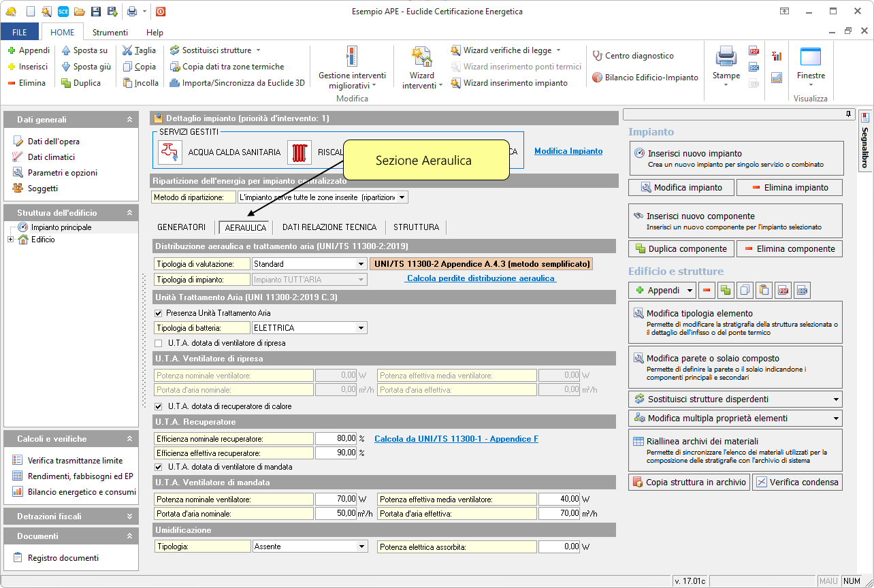Screen dimensions: 874x588
Task: Click the Wizard inserimento impianto icon
Action: click(455, 83)
